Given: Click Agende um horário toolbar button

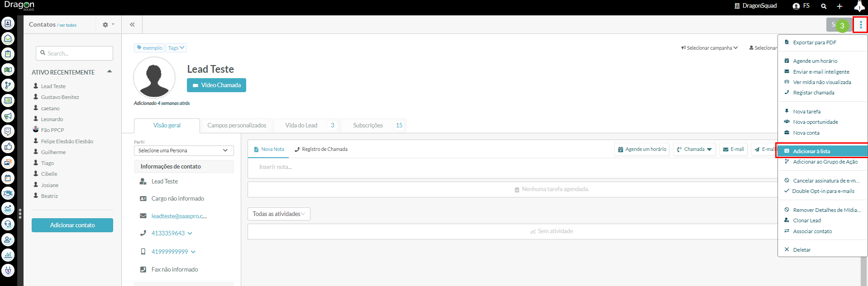Looking at the screenshot, I should pyautogui.click(x=642, y=150).
